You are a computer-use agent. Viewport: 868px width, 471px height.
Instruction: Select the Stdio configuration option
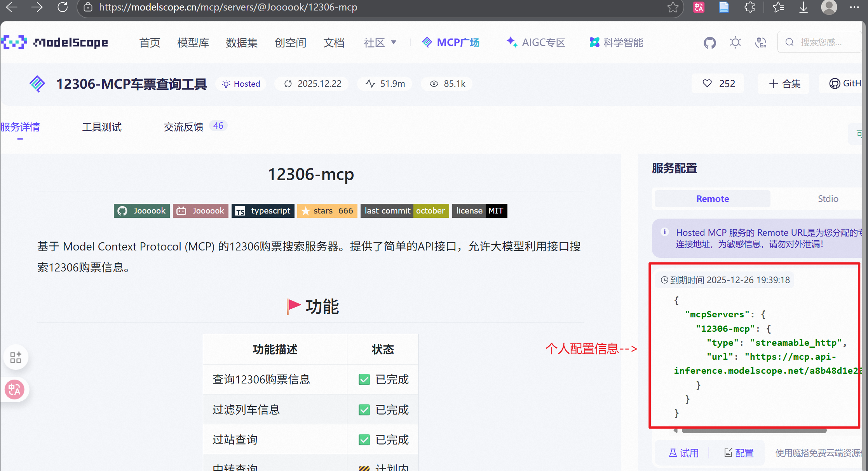[828, 199]
